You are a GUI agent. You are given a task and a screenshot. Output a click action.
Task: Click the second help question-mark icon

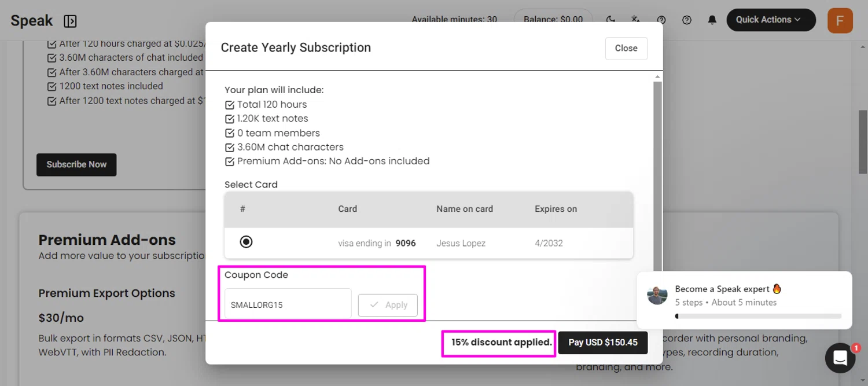click(687, 20)
